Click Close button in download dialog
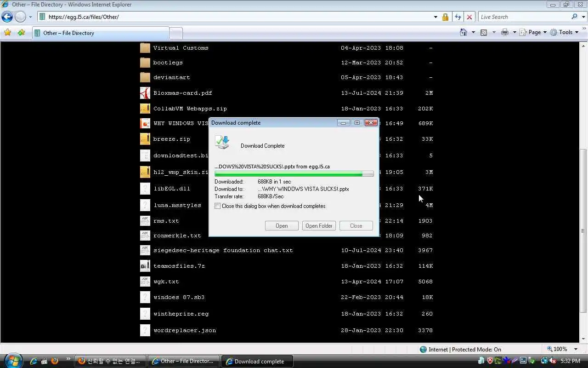The image size is (588, 368). pyautogui.click(x=356, y=226)
